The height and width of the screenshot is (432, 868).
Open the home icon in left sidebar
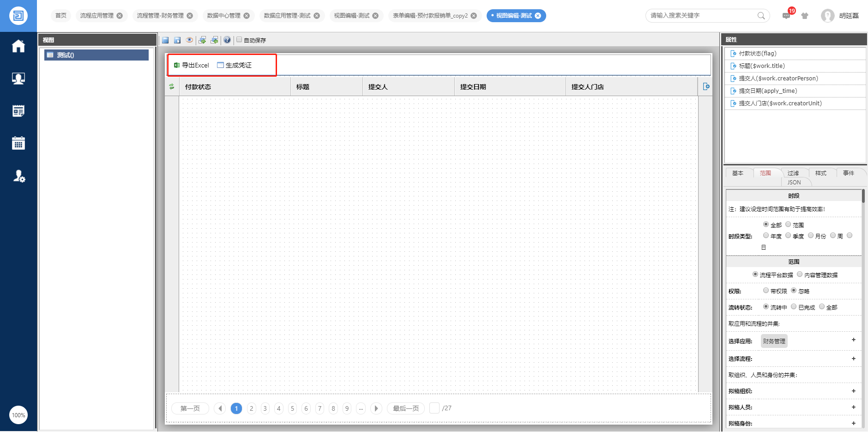18,46
